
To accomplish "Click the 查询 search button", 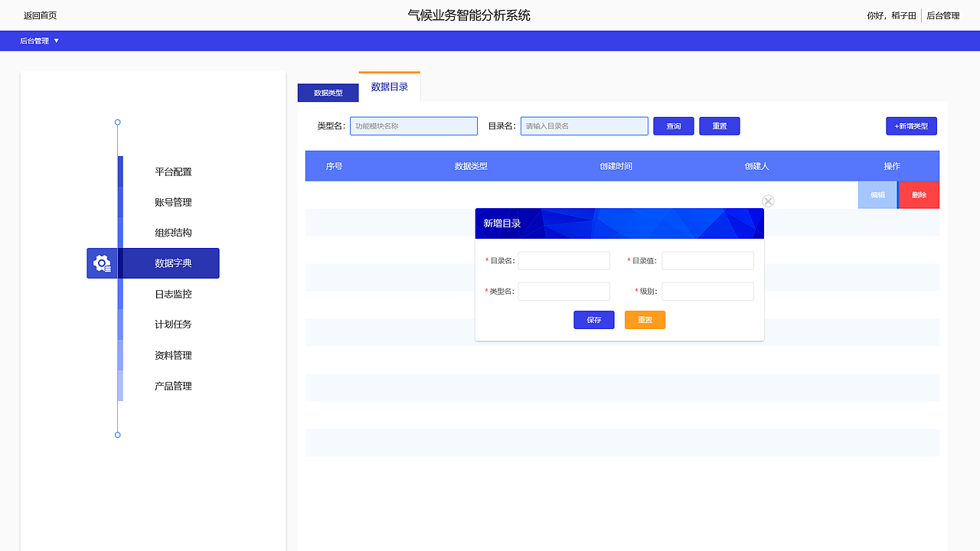I will pos(673,126).
